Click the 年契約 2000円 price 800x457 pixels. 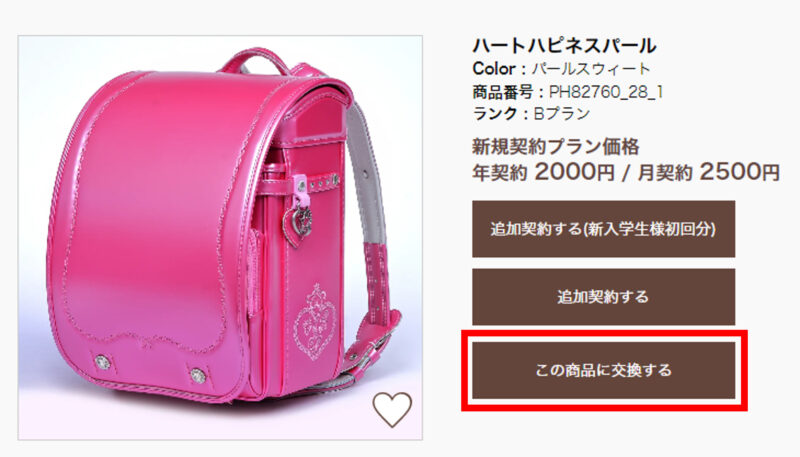543,172
